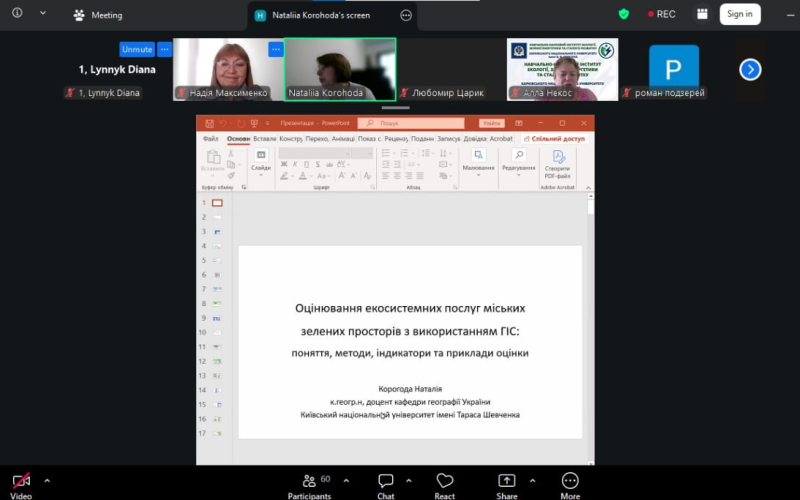Image resolution: width=800 pixels, height=500 pixels.
Task: Toggle the Video camera on
Action: (x=21, y=486)
